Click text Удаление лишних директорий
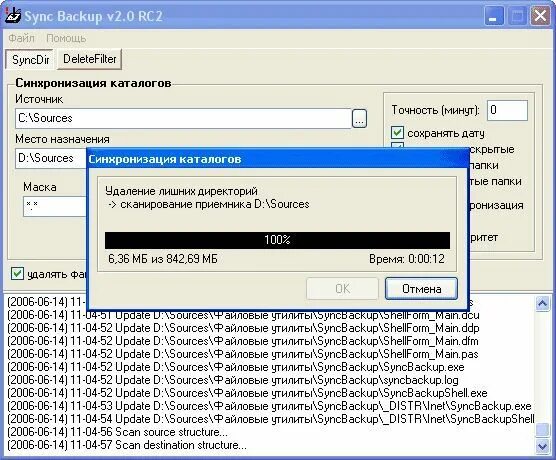Viewport: 556px width, 460px height. [x=181, y=191]
